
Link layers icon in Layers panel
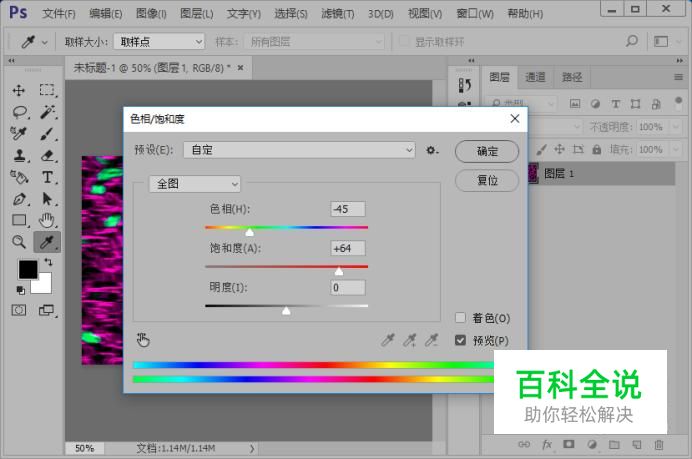coord(524,444)
